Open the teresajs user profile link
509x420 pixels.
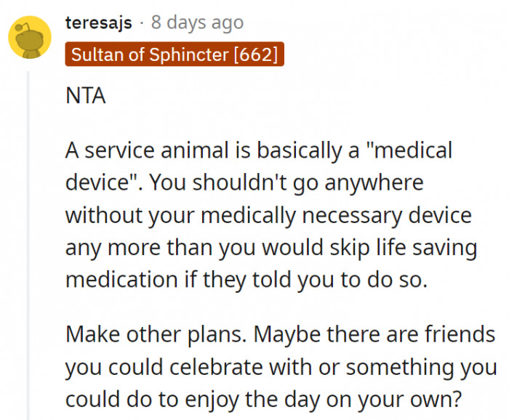(x=98, y=23)
